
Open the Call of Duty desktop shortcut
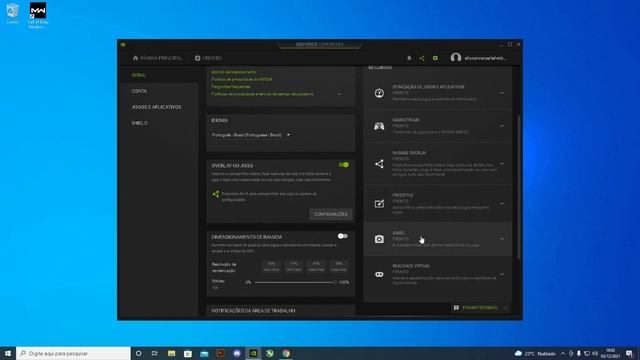[38, 15]
